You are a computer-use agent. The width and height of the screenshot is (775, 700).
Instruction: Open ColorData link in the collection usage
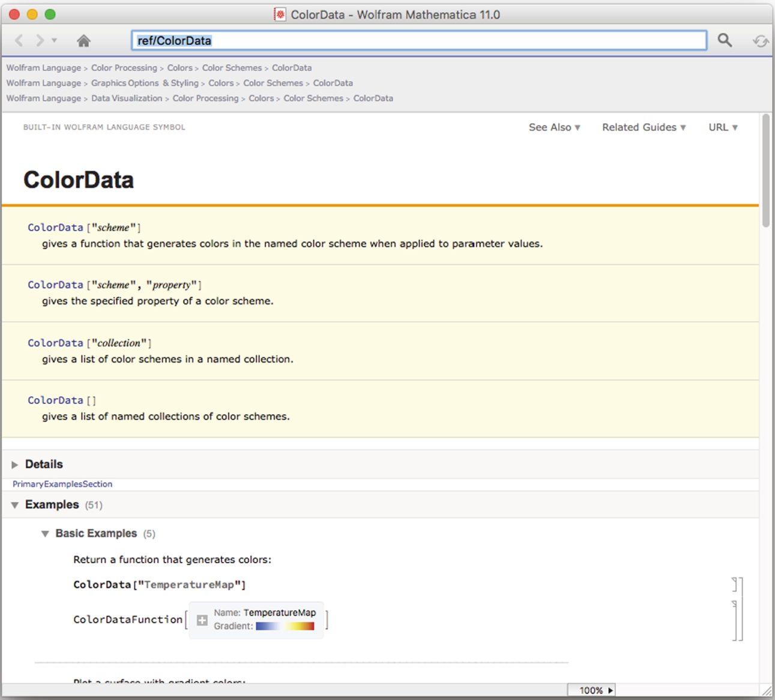coord(55,343)
